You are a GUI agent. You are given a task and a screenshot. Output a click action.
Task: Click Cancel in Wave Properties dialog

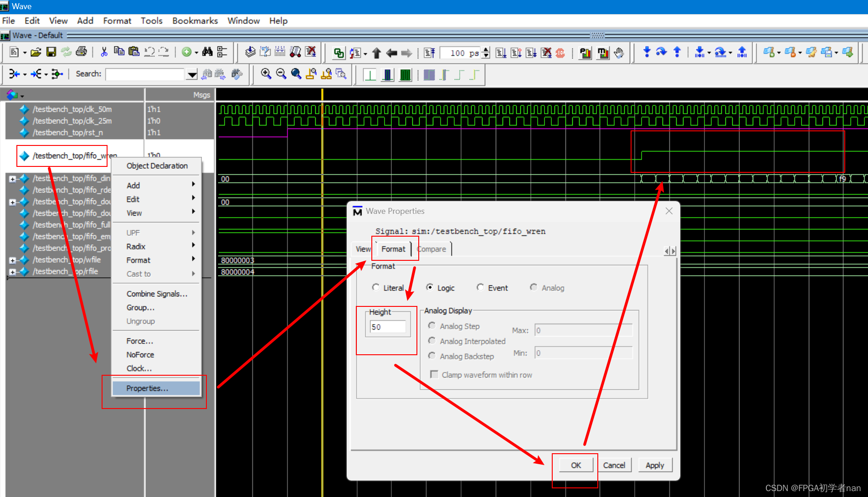click(x=614, y=465)
